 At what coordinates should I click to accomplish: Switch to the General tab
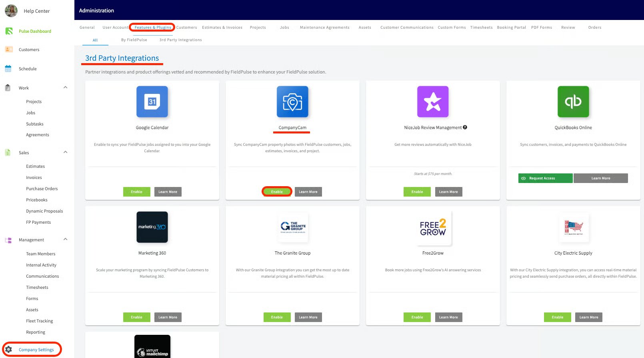point(87,27)
